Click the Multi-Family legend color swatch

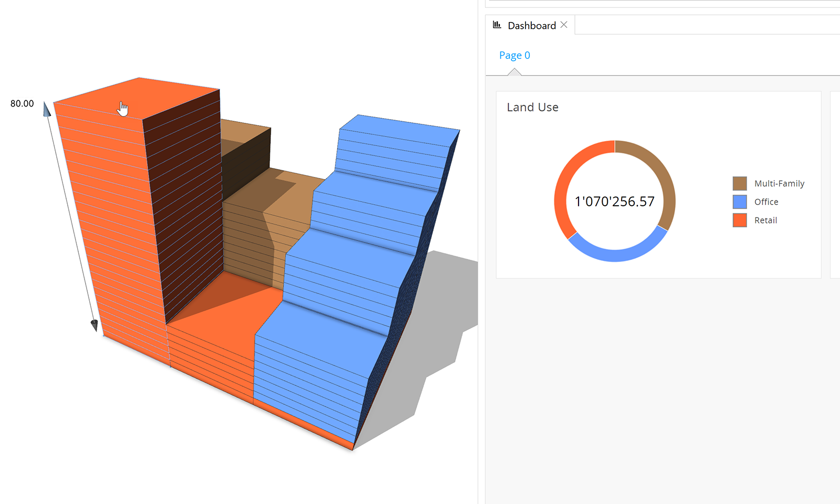click(x=740, y=183)
